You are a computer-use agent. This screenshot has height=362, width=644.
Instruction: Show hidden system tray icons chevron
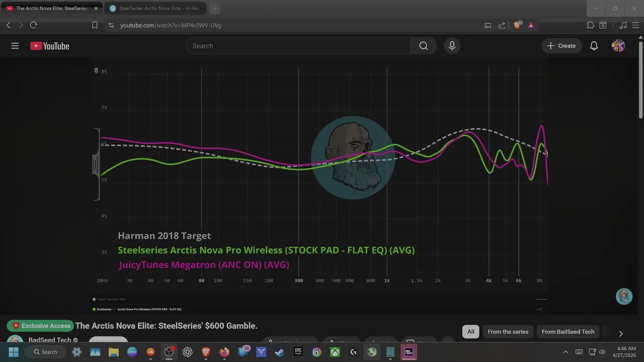coord(566,352)
